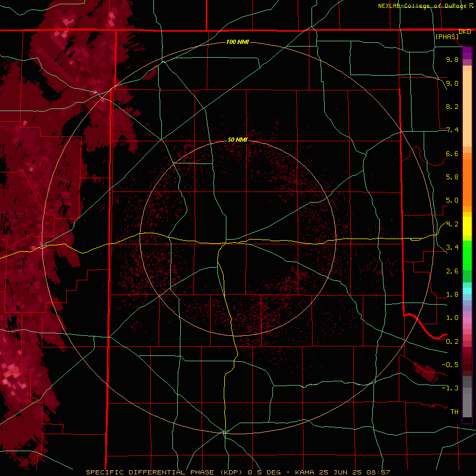
Task: Click the 5.8 value on the color scale
Action: [452, 177]
